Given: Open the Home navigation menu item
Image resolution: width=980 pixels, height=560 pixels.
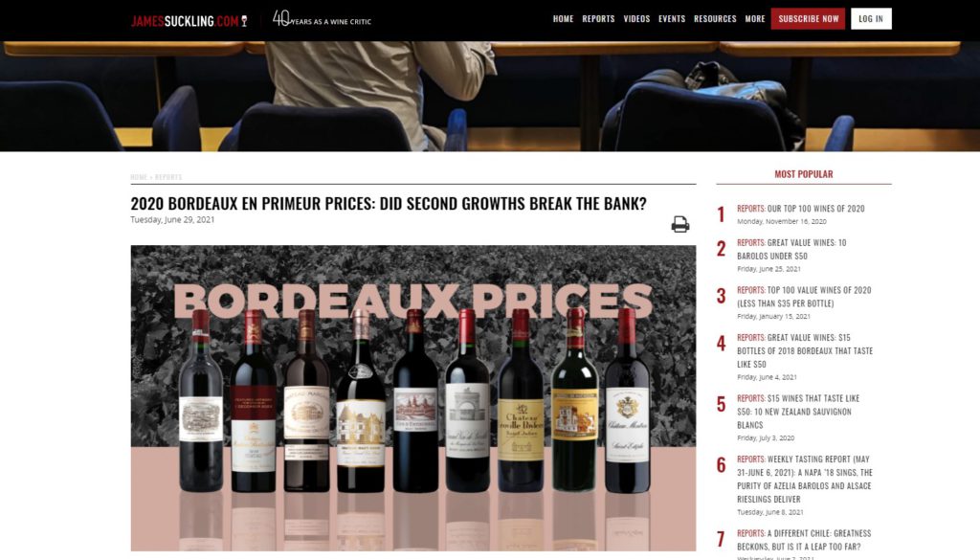Looking at the screenshot, I should coord(563,19).
